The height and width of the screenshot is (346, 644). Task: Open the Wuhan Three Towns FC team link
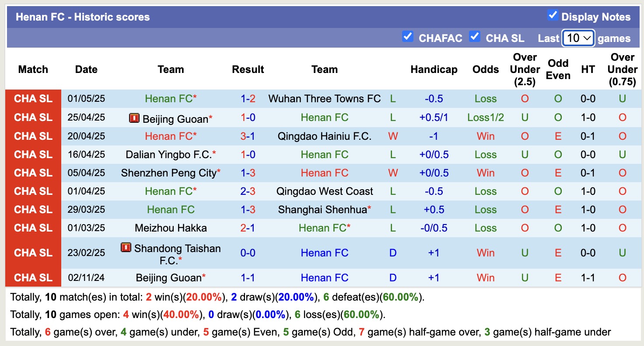(324, 99)
